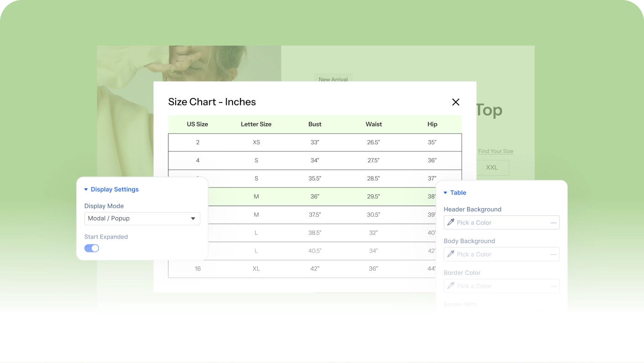
Task: Click the 29.5" waist cell
Action: point(374,197)
